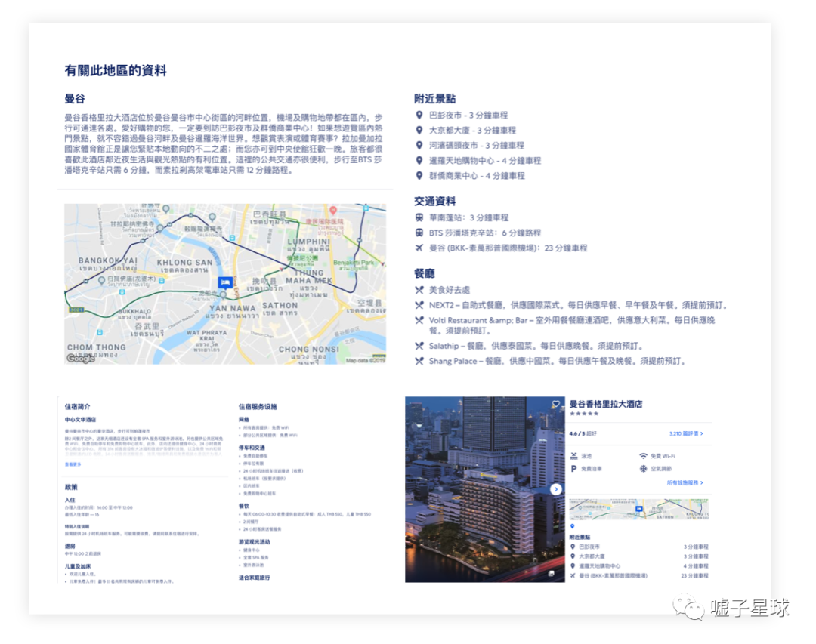Click the pin icon beside 巴彭夜市 in hotel card
This screenshot has width=816, height=644.
[x=573, y=547]
